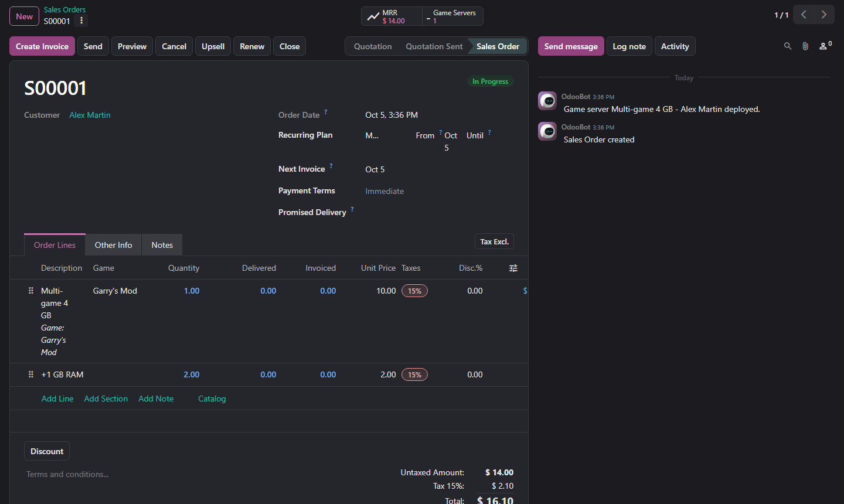
Task: Cancel the sales order
Action: (174, 46)
